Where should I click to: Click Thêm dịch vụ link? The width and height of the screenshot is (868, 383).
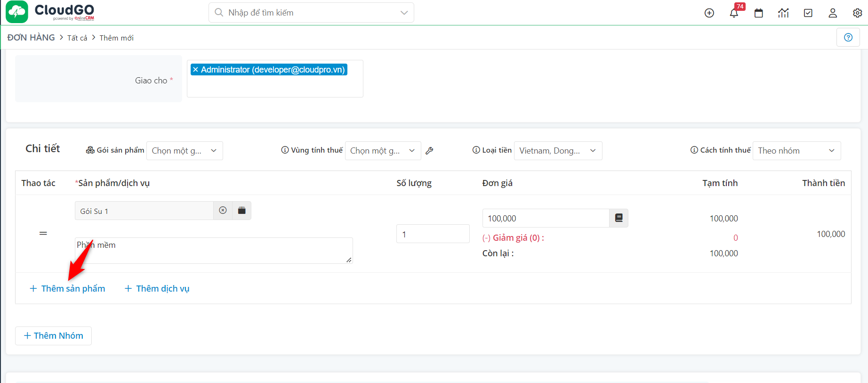tap(157, 288)
